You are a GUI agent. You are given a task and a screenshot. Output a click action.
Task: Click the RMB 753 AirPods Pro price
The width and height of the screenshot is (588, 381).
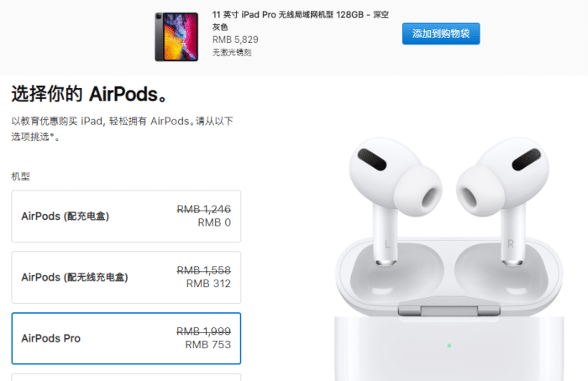click(208, 345)
